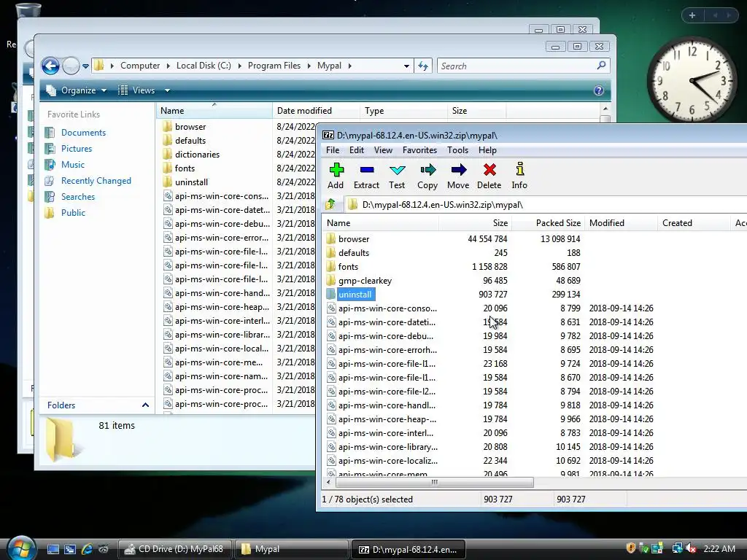Click the Add button in 7-Zip toolbar
This screenshot has width=747, height=560.
click(x=336, y=176)
